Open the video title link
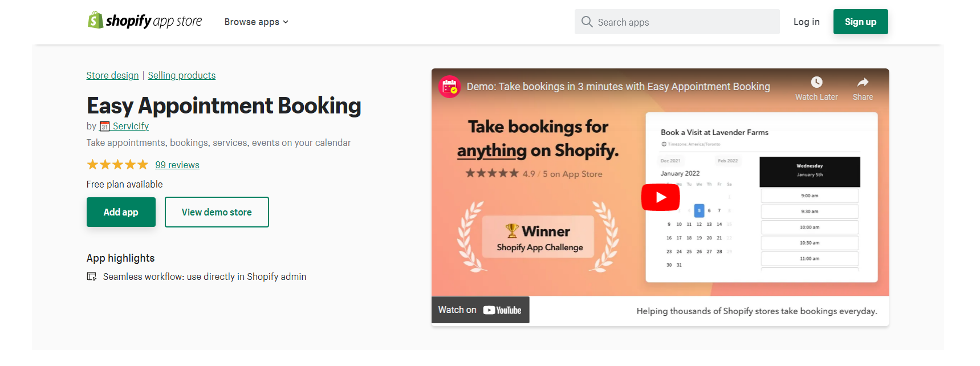The height and width of the screenshot is (366, 980). 618,87
